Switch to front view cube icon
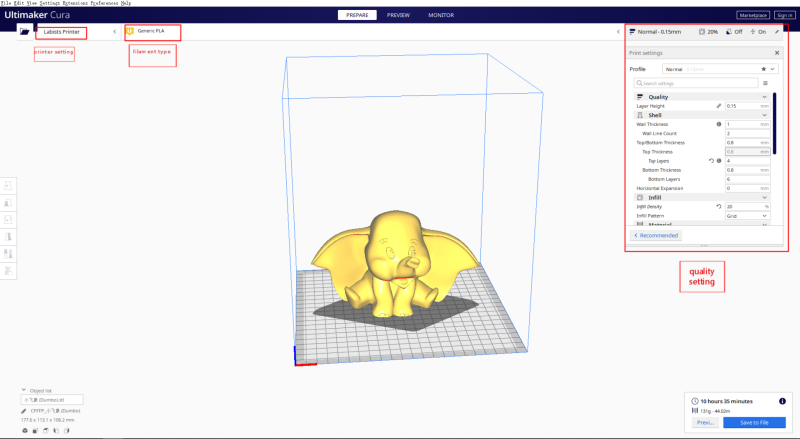 (x=35, y=431)
